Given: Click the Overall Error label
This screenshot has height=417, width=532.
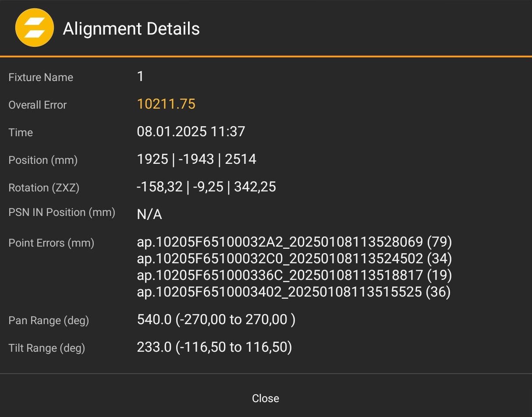Looking at the screenshot, I should pyautogui.click(x=37, y=105).
